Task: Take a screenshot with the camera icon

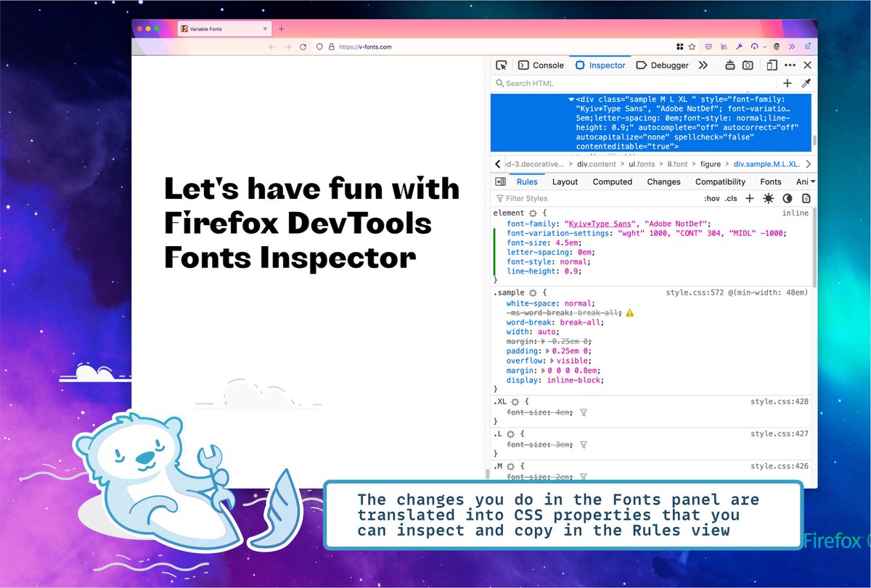Action: pos(748,65)
